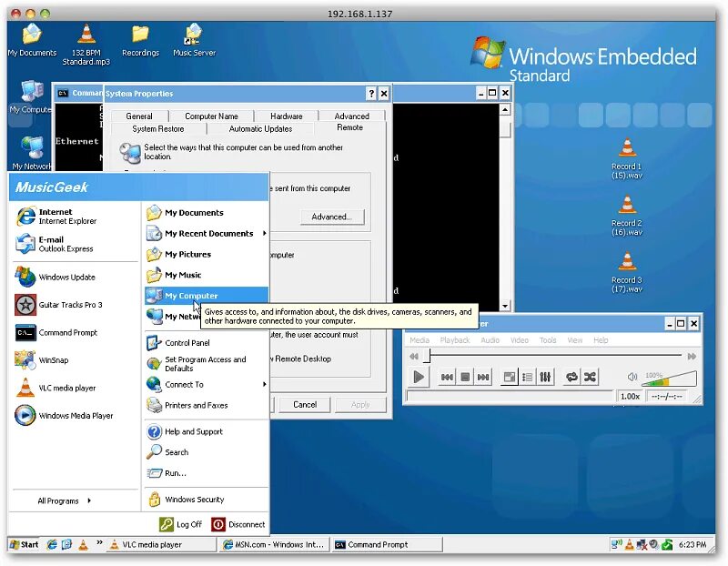The image size is (728, 566).
Task: Switch to Command Prompt taskbar button
Action: 388,545
